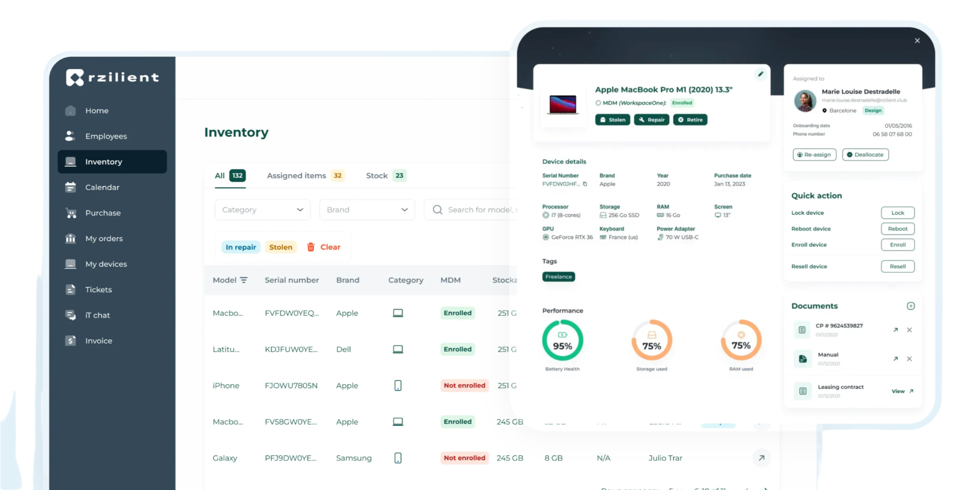Switch to Assigned items tab

[x=305, y=176]
